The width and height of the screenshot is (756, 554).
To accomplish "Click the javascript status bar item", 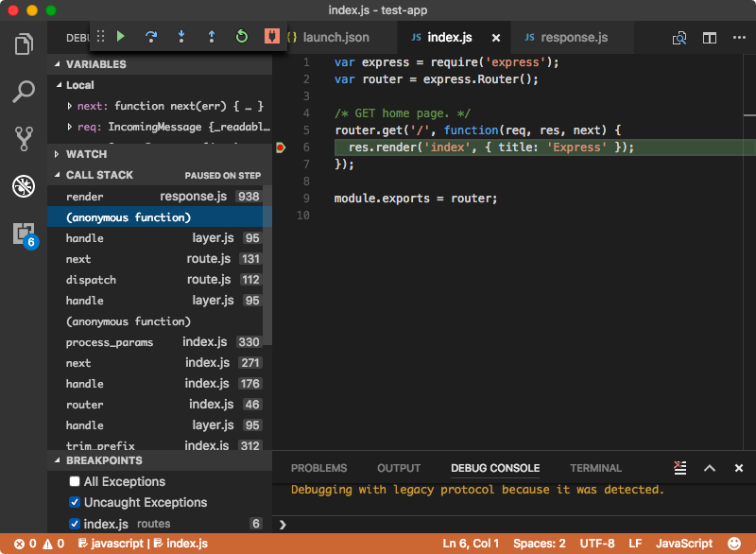I will (111, 544).
